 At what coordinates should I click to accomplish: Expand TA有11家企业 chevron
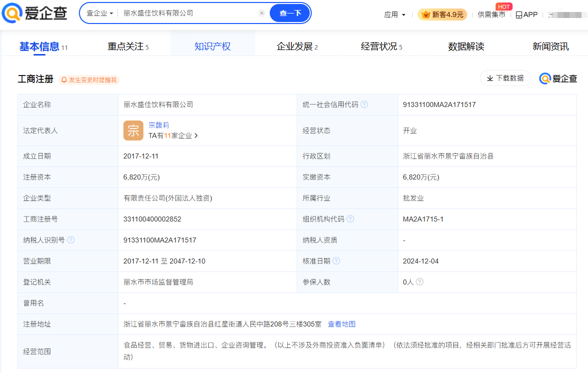click(x=196, y=135)
